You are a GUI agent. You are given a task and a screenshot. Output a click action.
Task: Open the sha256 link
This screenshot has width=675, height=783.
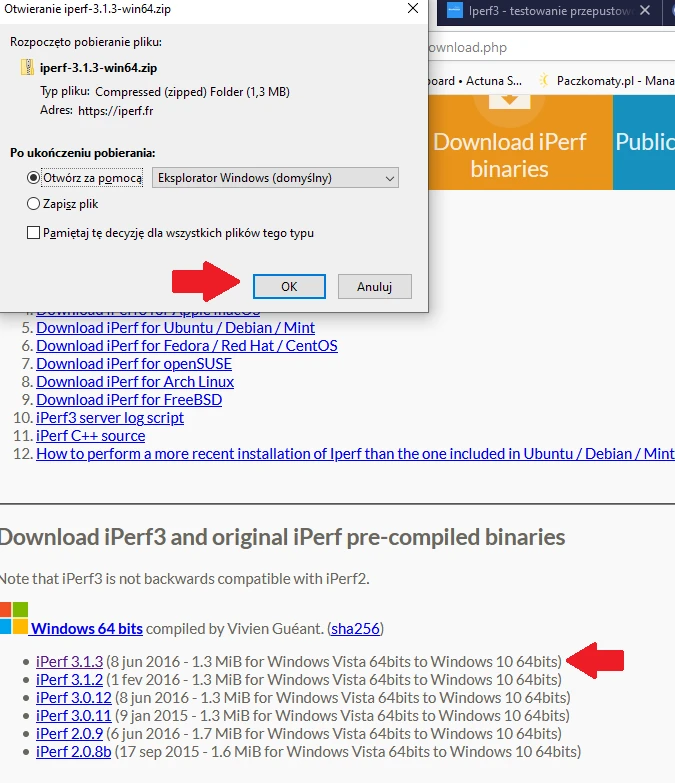[x=355, y=628]
